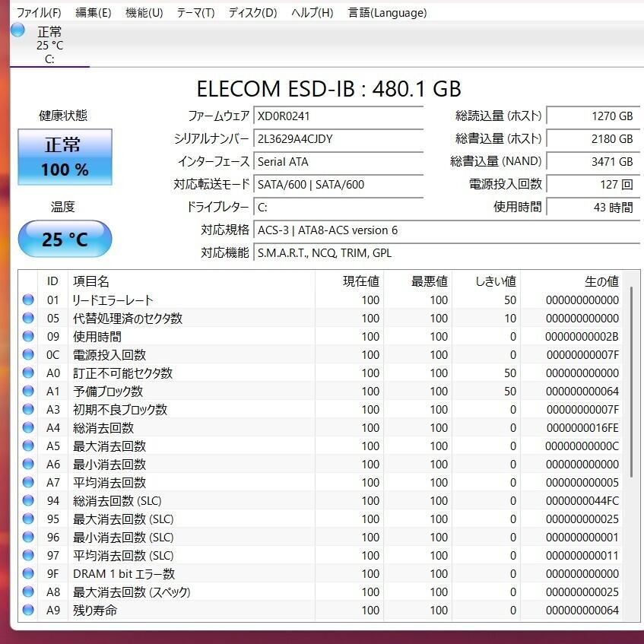Select the indicator next to 総消去回数
This screenshot has height=644, width=644.
click(x=28, y=428)
